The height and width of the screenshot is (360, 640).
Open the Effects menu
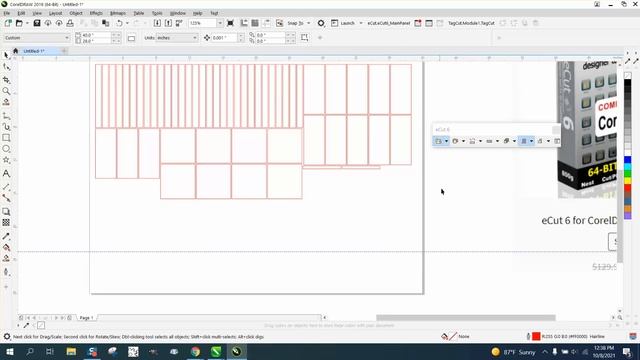click(96, 13)
